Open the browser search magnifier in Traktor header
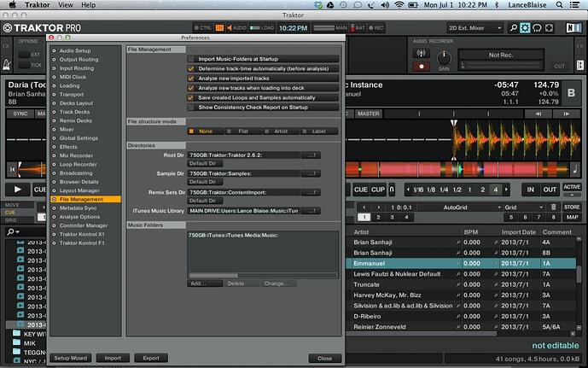The width and height of the screenshot is (588, 368). point(514,28)
